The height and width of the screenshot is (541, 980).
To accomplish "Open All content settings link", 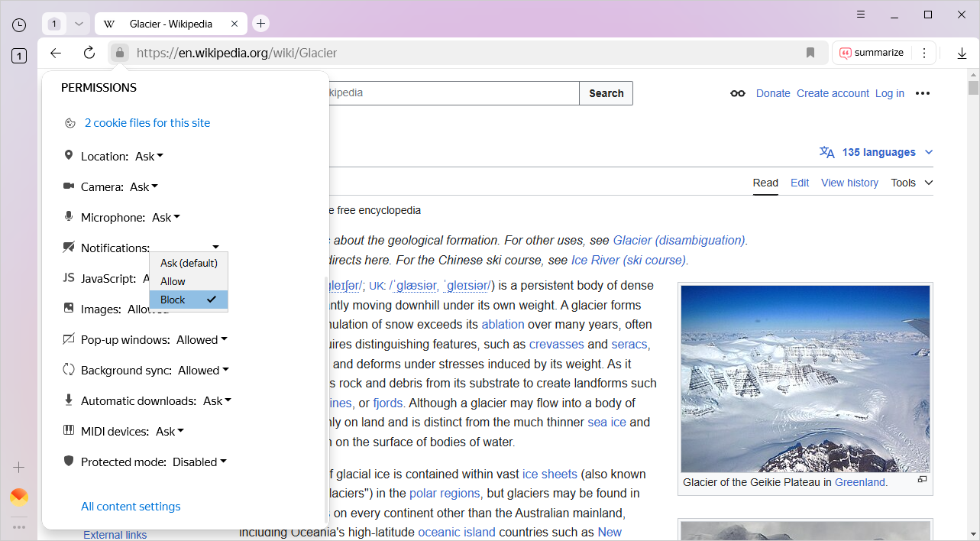I will tap(131, 507).
